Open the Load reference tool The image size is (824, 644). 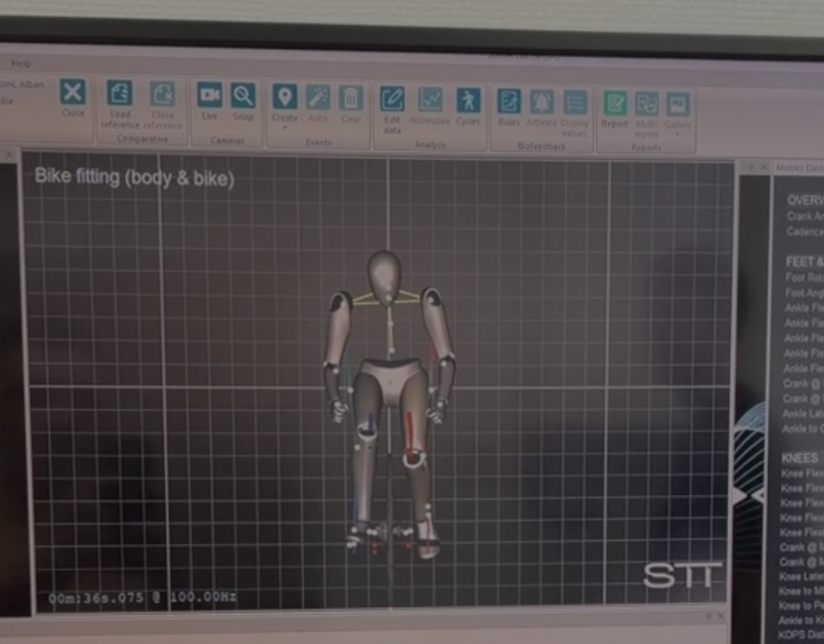click(x=120, y=94)
